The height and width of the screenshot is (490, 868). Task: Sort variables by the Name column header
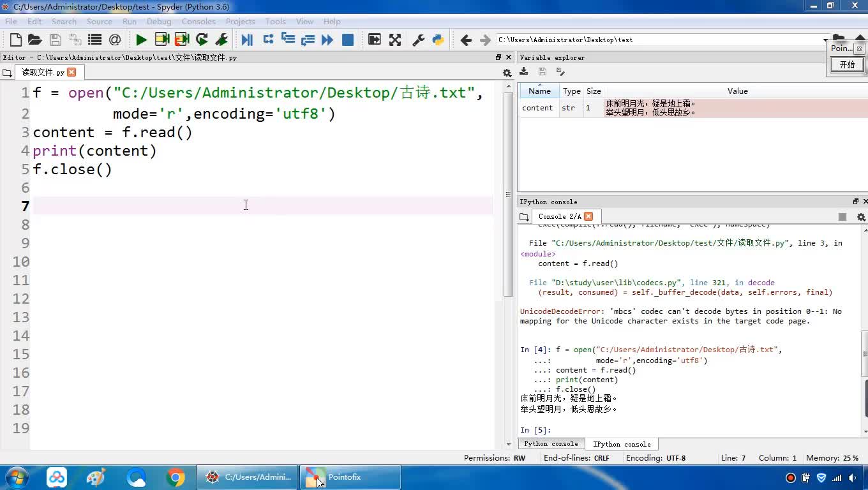pos(539,91)
